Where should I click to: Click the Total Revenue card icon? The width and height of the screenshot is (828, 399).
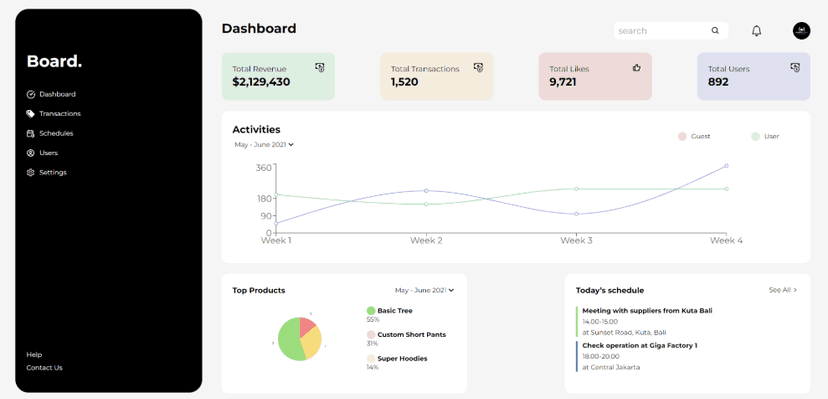[319, 68]
